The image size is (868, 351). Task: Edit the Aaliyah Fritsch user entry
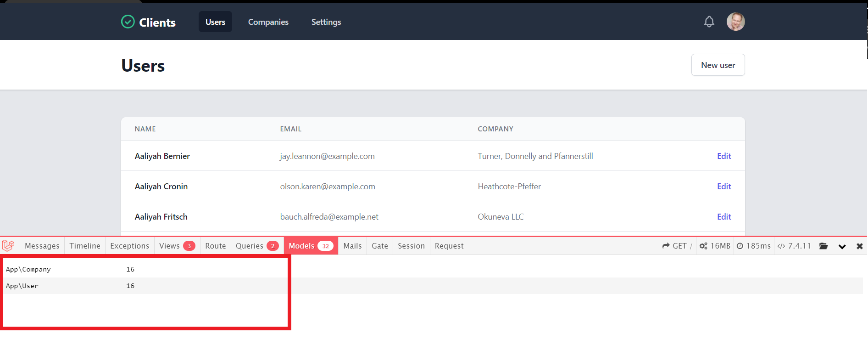723,217
